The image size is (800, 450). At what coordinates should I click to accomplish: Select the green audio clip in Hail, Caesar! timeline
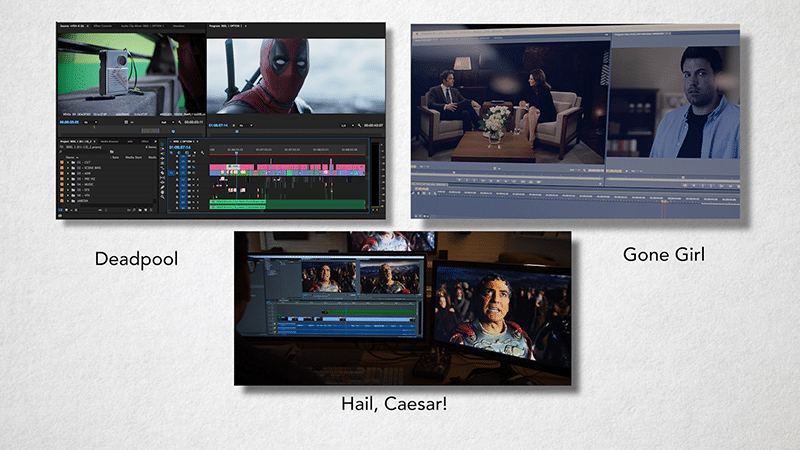371,312
